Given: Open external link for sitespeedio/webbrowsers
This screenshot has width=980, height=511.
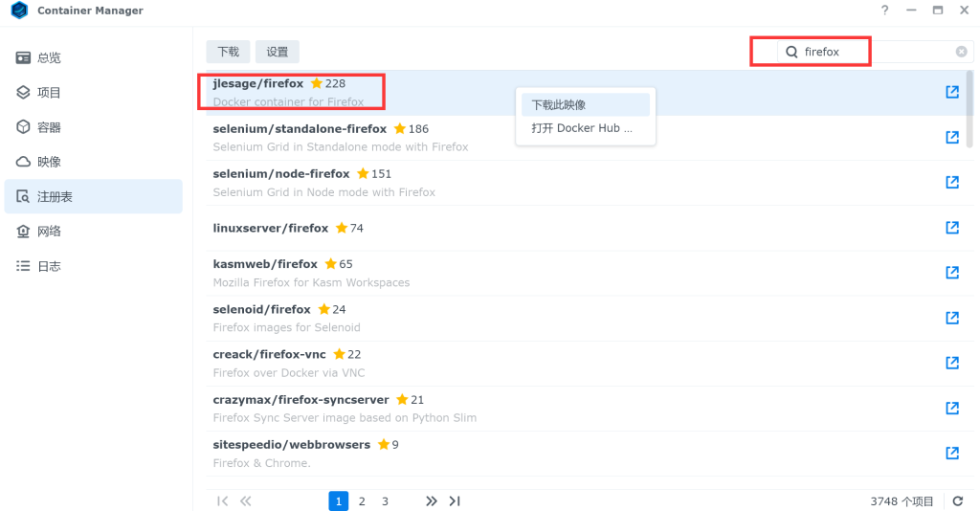Looking at the screenshot, I should 952,453.
